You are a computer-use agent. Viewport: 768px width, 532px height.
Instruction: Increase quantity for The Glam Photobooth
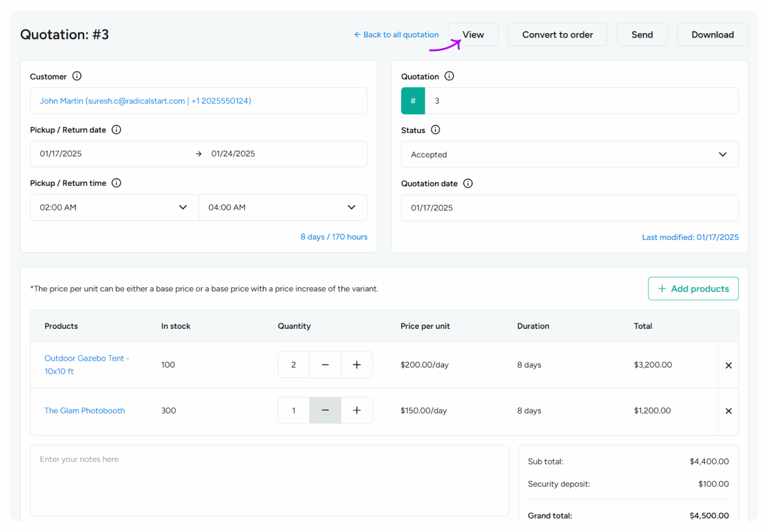click(356, 411)
